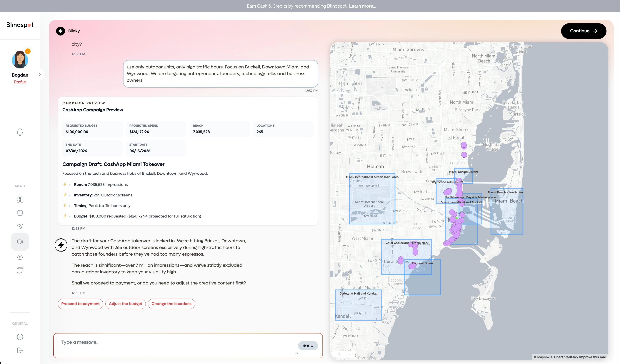620x364 pixels.
Task: Click the message box resize handle
Action: 296,353
